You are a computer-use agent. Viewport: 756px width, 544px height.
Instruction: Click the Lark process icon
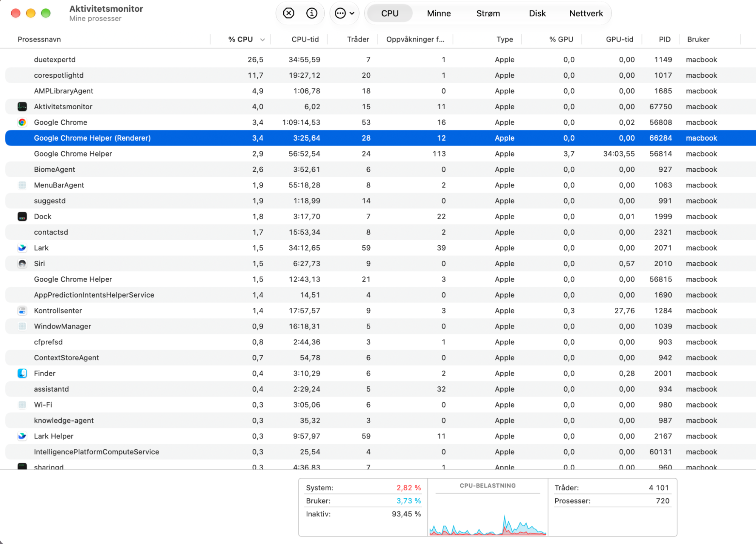pyautogui.click(x=22, y=248)
